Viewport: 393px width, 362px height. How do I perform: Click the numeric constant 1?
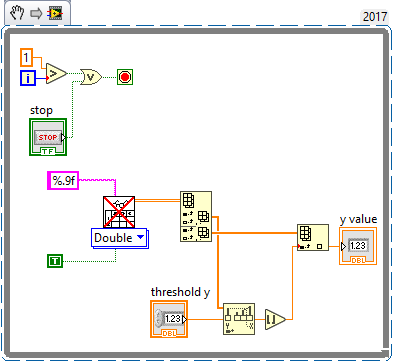point(26,57)
